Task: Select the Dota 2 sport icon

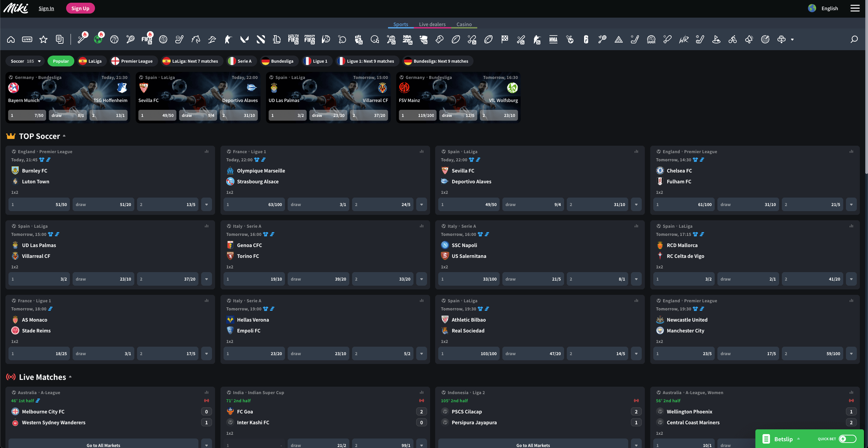Action: [x=261, y=40]
